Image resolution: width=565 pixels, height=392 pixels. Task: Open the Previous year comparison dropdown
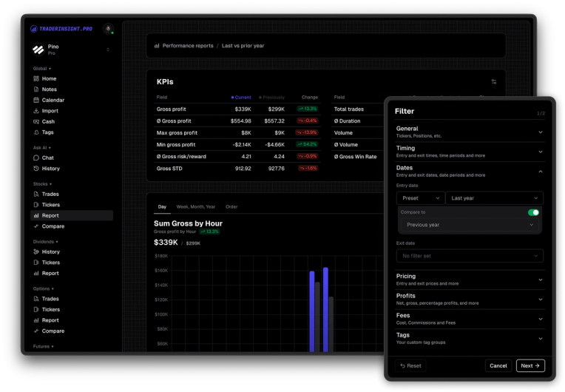(x=470, y=225)
